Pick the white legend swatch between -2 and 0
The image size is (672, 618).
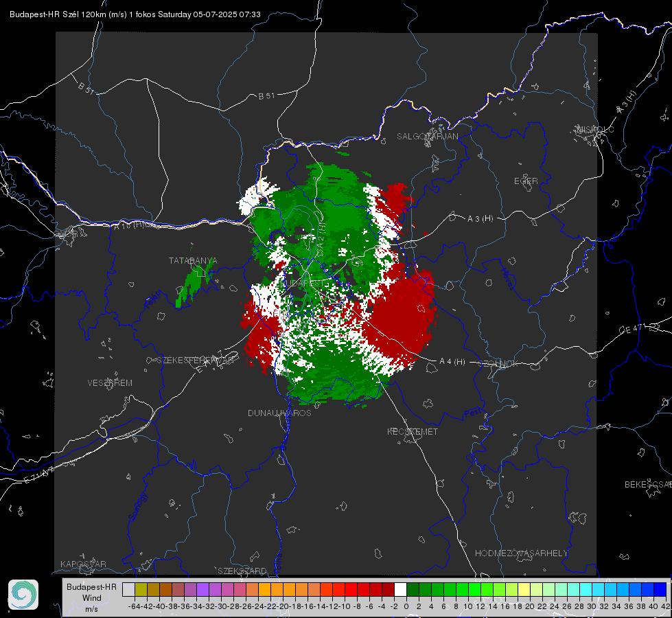point(400,589)
